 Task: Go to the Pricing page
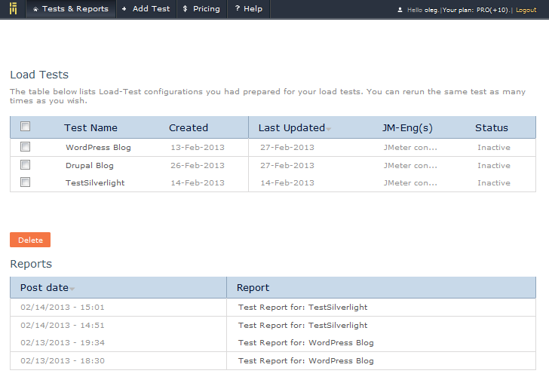click(x=201, y=9)
